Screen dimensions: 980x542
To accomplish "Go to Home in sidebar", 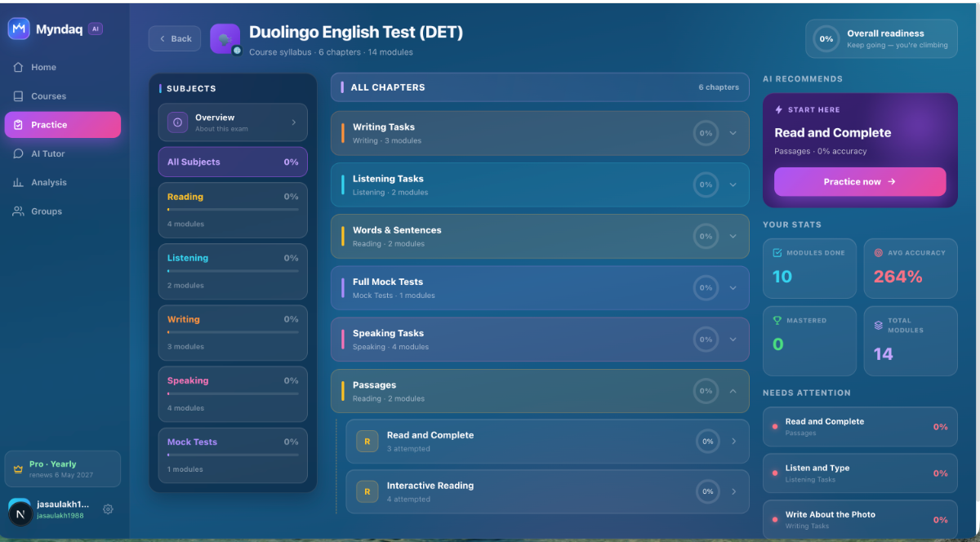I will 63,67.
